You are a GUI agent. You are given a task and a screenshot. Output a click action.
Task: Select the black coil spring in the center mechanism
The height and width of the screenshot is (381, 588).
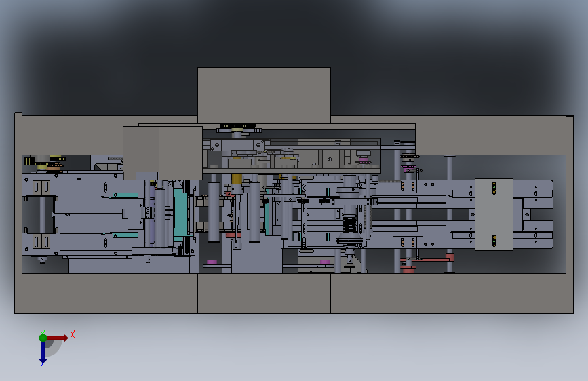[x=349, y=224]
